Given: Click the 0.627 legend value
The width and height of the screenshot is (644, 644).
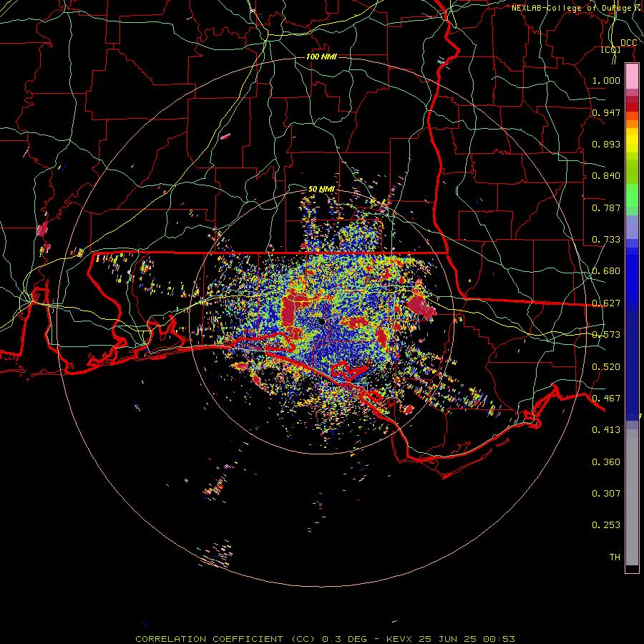Looking at the screenshot, I should [x=606, y=303].
